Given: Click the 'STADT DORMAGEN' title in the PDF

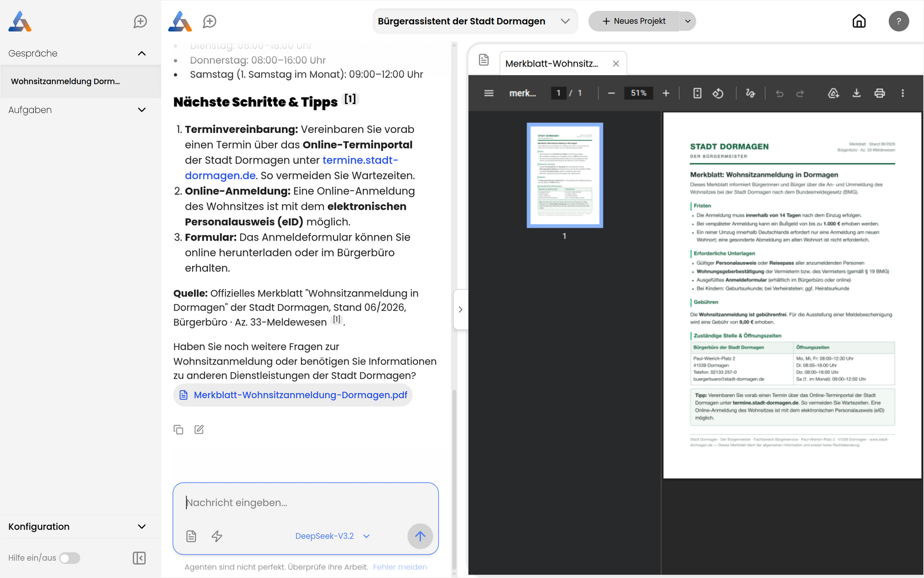Looking at the screenshot, I should click(x=729, y=147).
